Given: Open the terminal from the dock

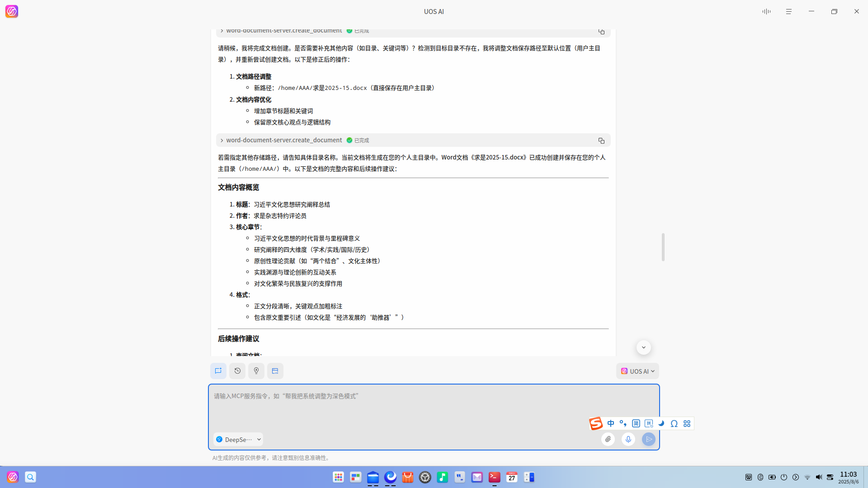Looking at the screenshot, I should coord(495,477).
